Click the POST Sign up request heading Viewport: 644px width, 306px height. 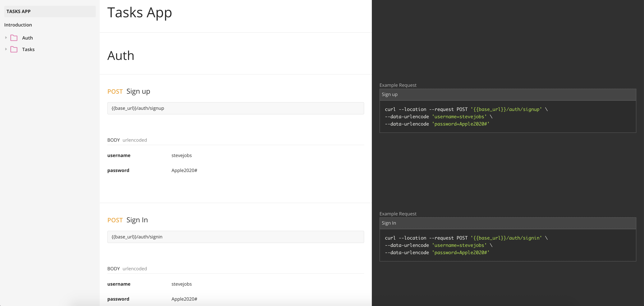tap(129, 91)
